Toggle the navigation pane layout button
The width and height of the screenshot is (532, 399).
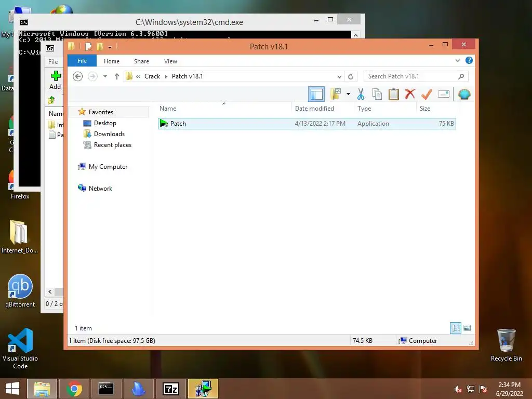click(x=316, y=95)
